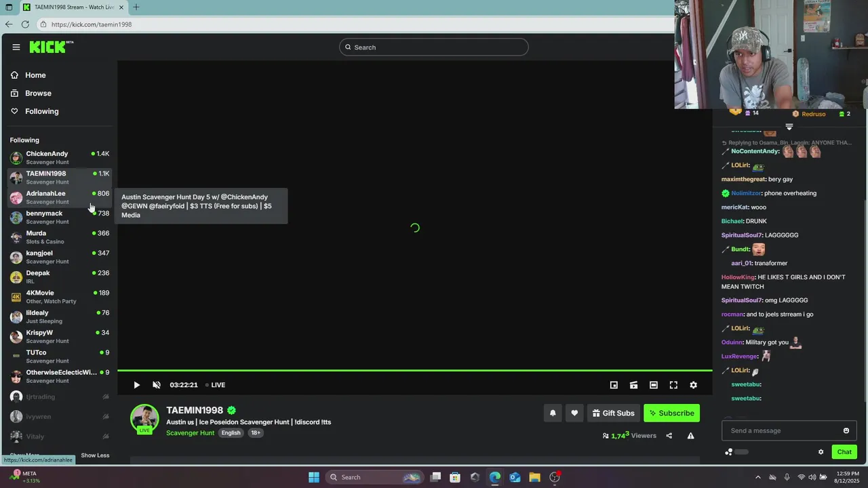
Task: Go back in browser
Action: coord(9,24)
